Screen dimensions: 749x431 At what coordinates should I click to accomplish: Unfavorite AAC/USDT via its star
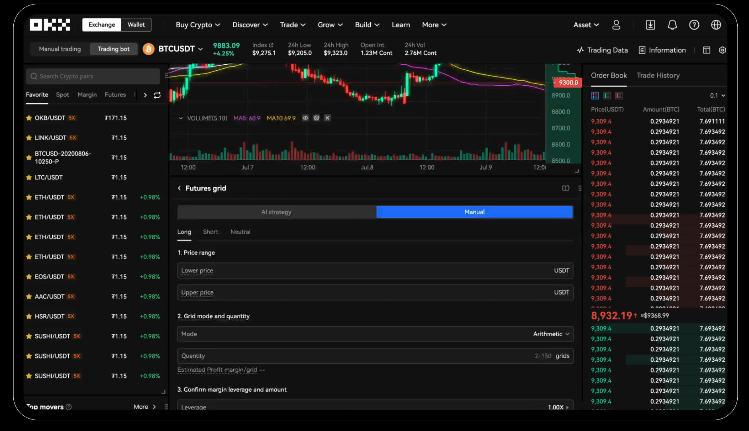coord(29,297)
